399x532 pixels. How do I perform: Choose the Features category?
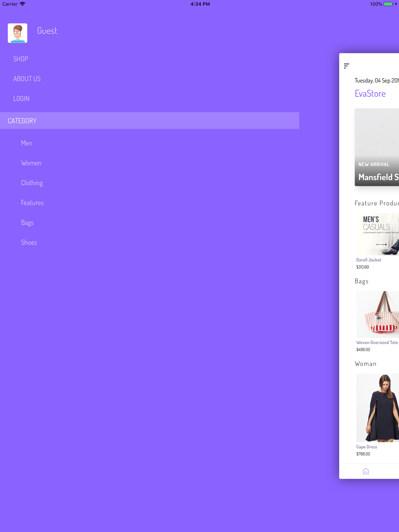coord(32,203)
